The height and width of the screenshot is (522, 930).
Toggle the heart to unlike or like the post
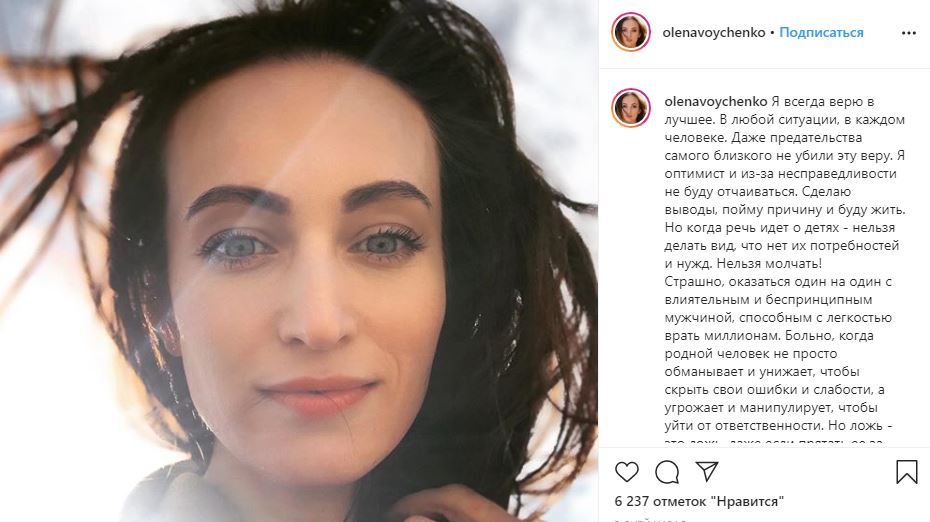coord(626,472)
